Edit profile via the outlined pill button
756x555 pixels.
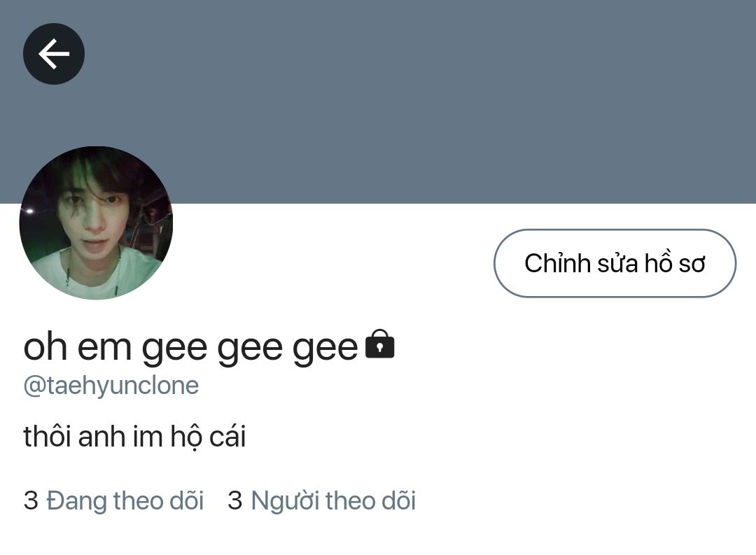tap(615, 263)
